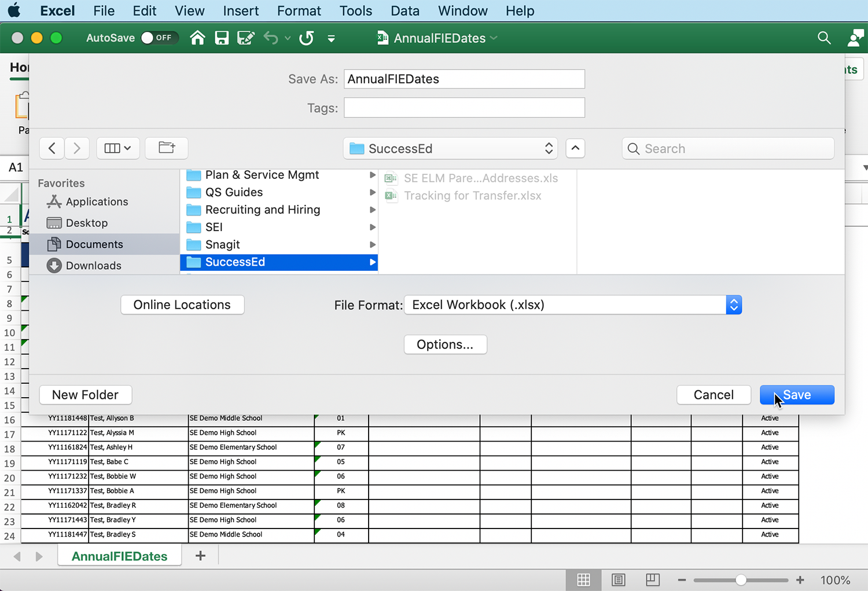Image resolution: width=868 pixels, height=591 pixels.
Task: Click the Online Locations button
Action: click(182, 305)
